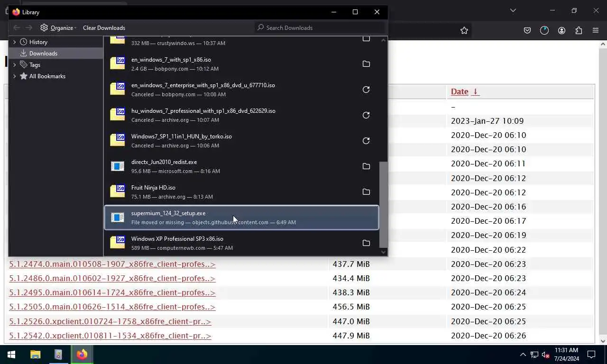Click the Library Forward arrow button
Viewport: 607px width, 364px height.
pos(29,27)
